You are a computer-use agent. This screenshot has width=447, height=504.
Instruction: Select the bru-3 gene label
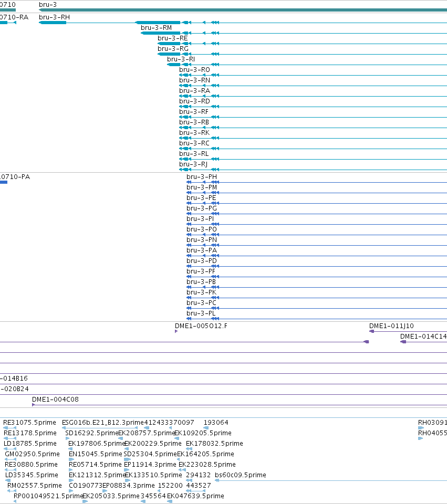48,5
